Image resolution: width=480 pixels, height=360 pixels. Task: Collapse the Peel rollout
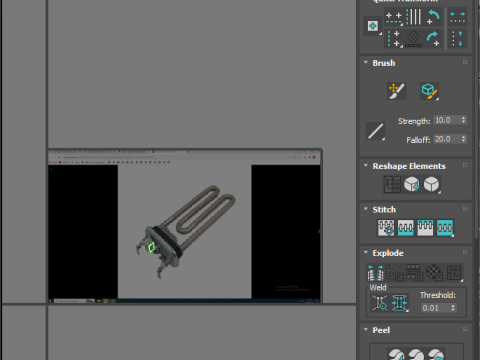tap(366, 330)
